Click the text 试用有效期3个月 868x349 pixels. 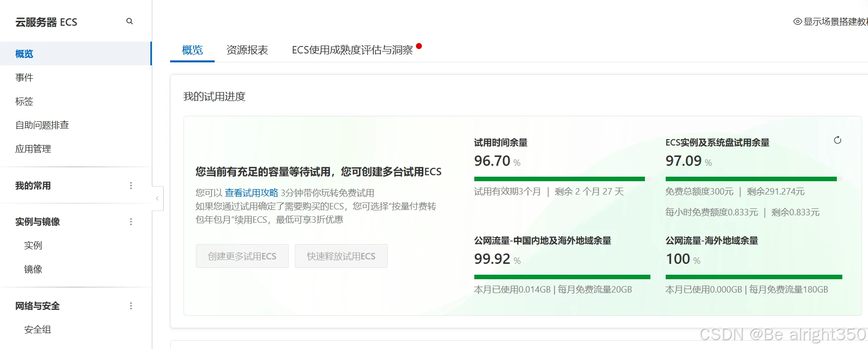(507, 192)
